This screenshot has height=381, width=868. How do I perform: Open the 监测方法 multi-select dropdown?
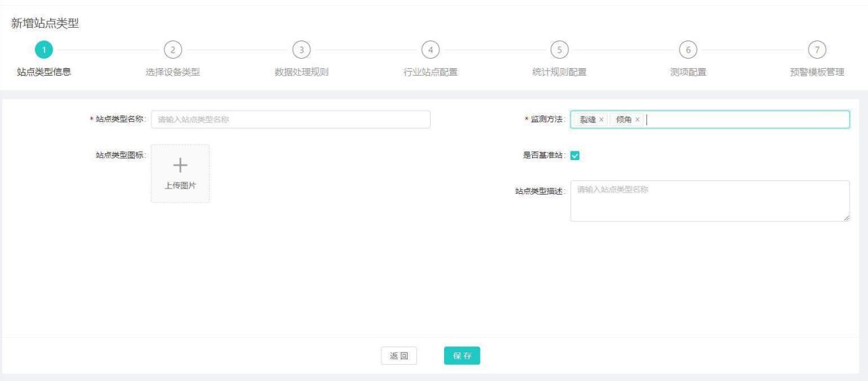coord(744,120)
